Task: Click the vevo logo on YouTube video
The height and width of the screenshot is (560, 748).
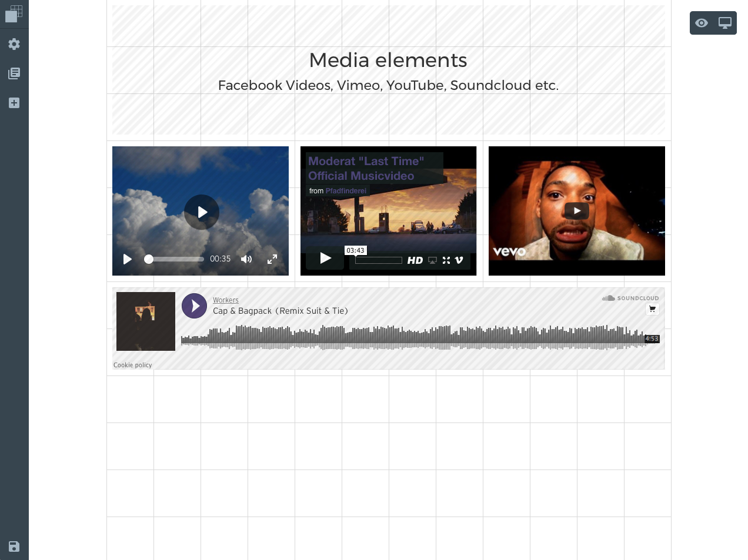Action: tap(509, 252)
